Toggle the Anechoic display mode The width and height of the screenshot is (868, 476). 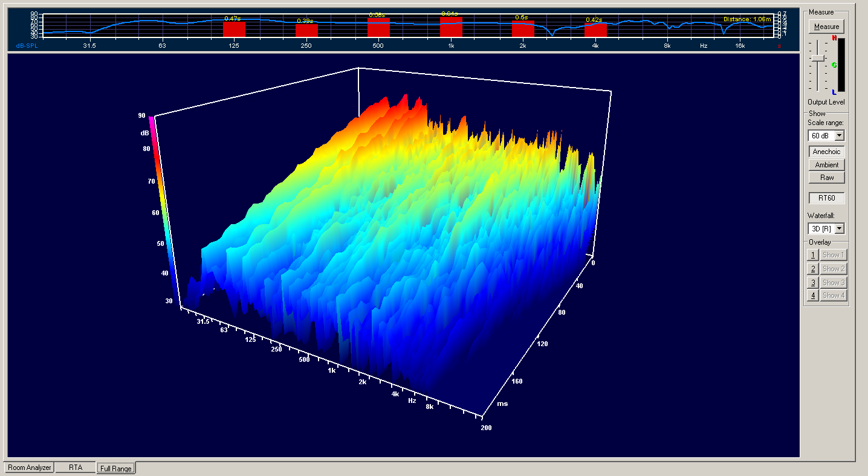coord(826,151)
